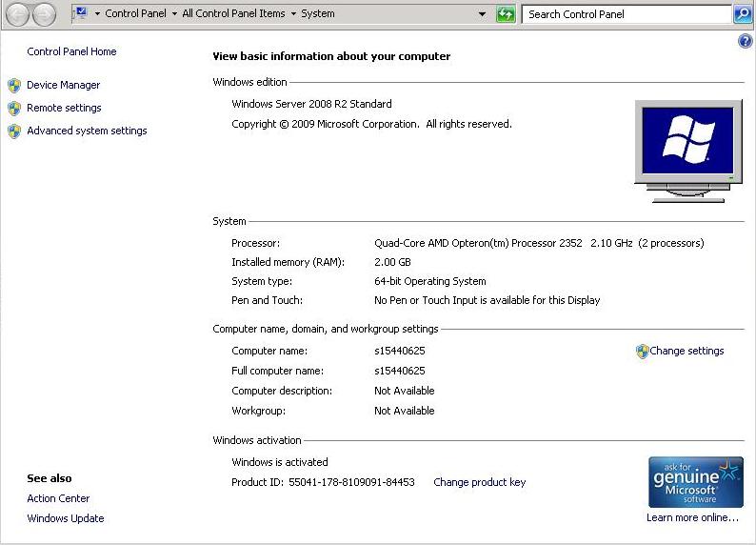Click the shield icon beside Remote settings

pos(14,108)
